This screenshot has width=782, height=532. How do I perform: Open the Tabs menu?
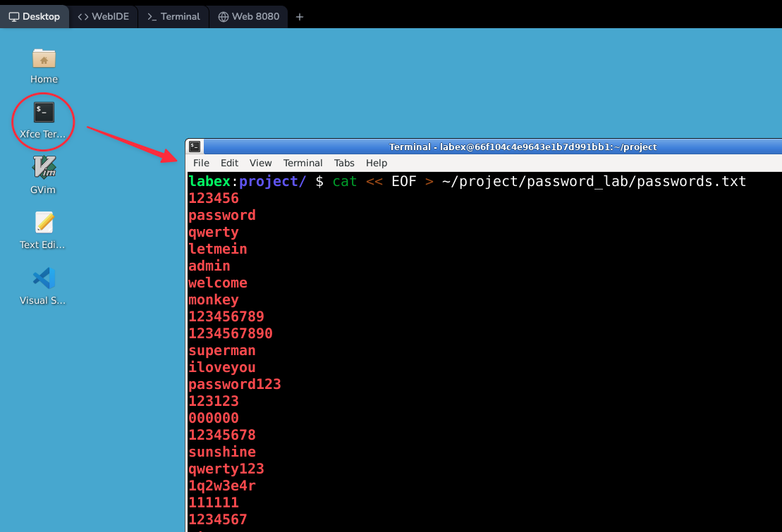(344, 163)
